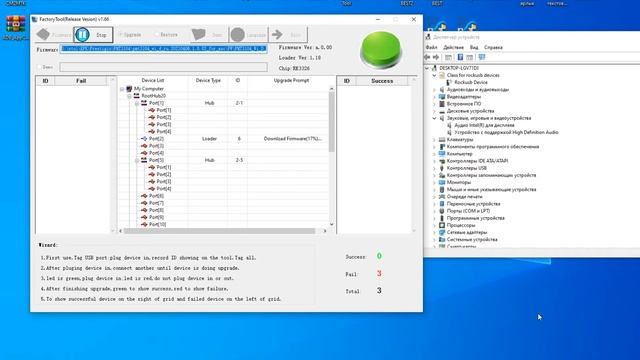This screenshot has height=360, width=640.
Task: Click Forward arrow in Device Manager toolbar
Action: tap(436, 57)
